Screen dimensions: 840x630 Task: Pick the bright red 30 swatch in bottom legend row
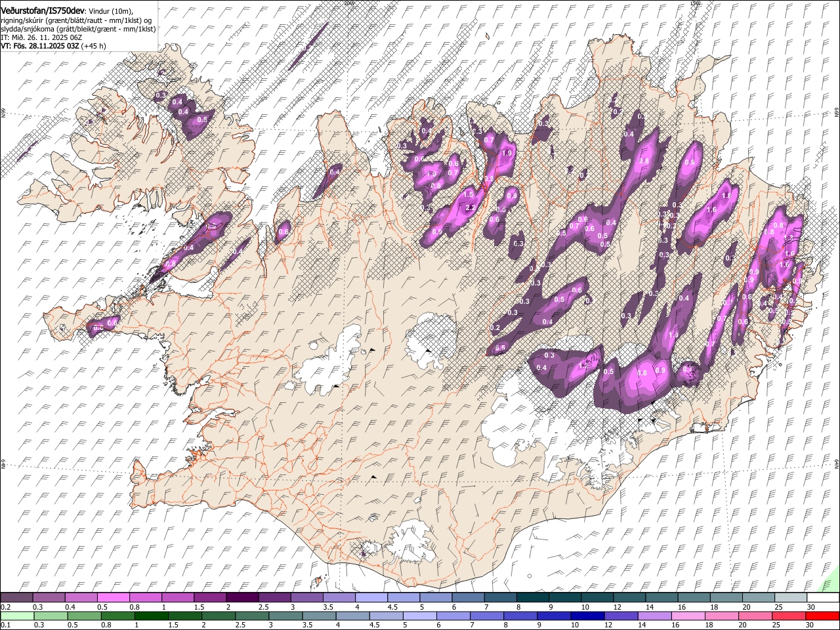[x=822, y=616]
